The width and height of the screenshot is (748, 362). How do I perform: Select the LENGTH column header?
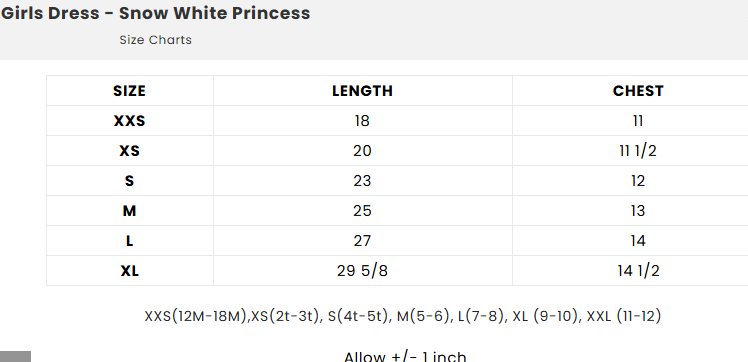[x=363, y=91]
